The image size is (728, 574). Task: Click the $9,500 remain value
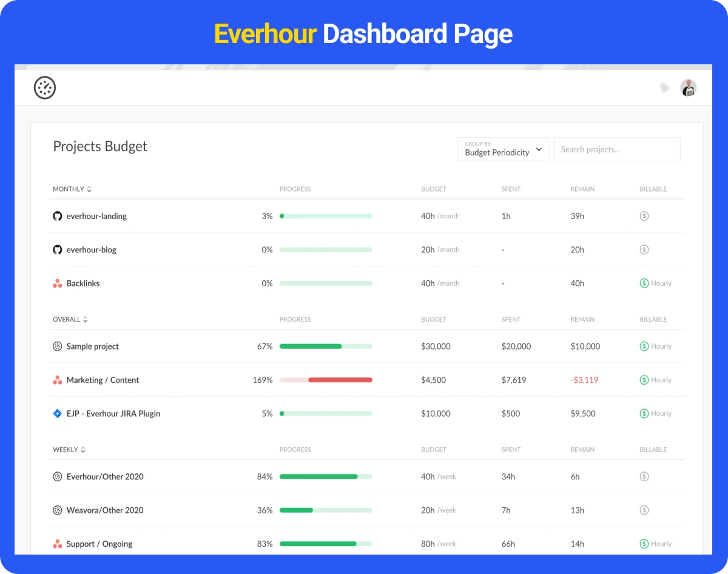click(583, 414)
